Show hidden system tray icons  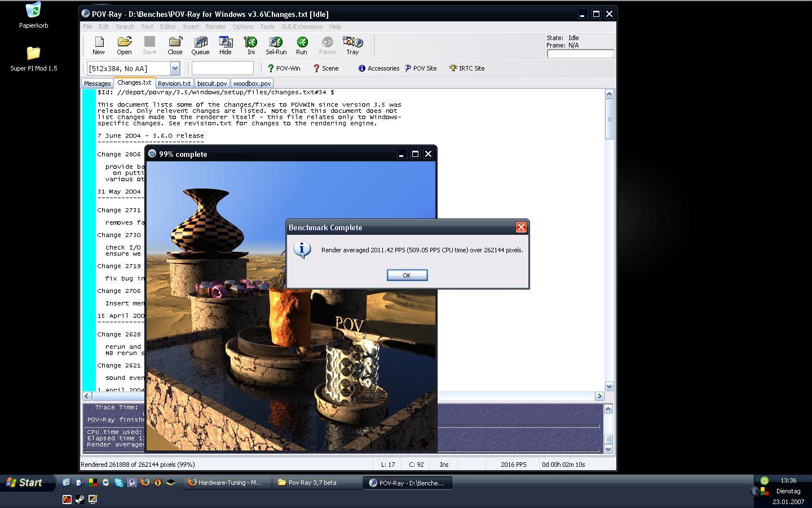[754, 492]
